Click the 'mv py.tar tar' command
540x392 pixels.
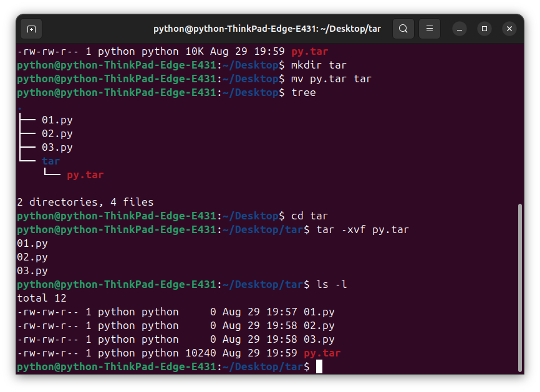[331, 79]
